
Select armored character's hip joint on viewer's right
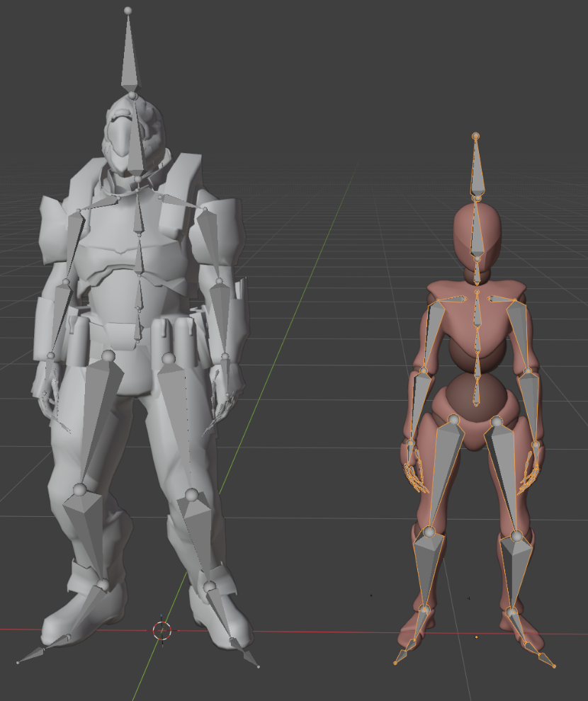coord(168,358)
